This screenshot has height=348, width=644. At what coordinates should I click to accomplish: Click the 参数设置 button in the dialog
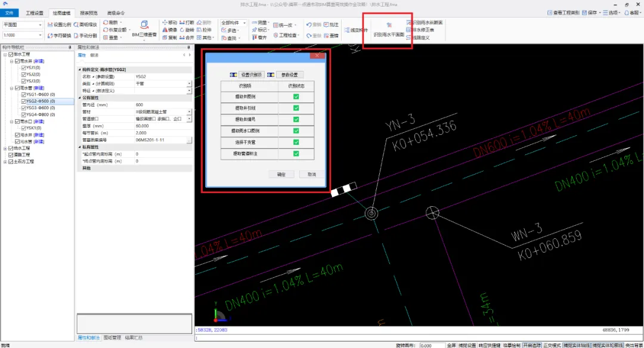click(x=290, y=74)
